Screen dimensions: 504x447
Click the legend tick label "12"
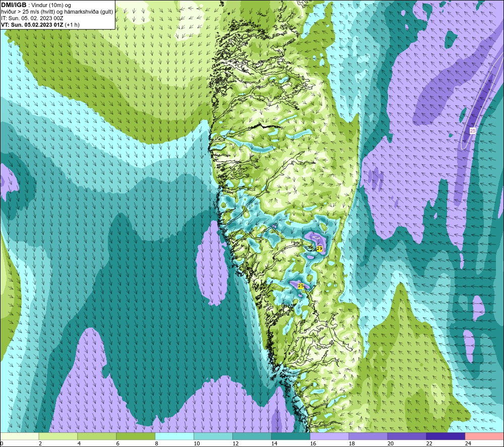point(235,443)
